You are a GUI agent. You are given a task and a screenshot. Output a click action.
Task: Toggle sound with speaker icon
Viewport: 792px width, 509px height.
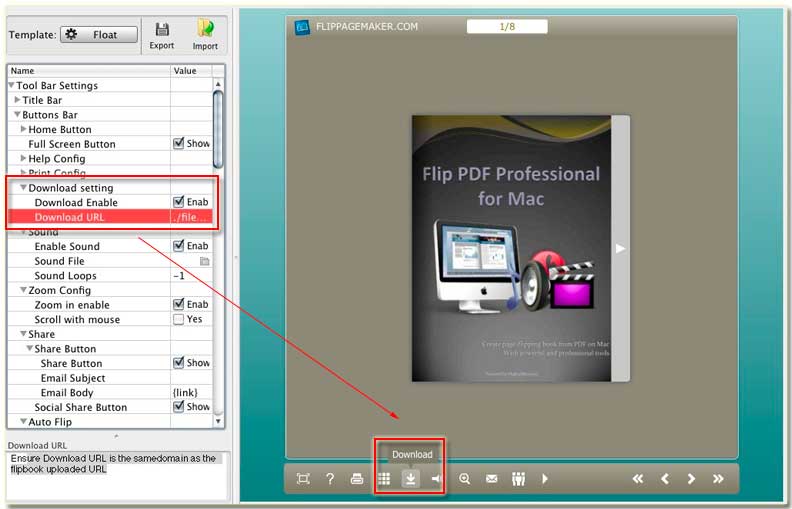pos(437,479)
